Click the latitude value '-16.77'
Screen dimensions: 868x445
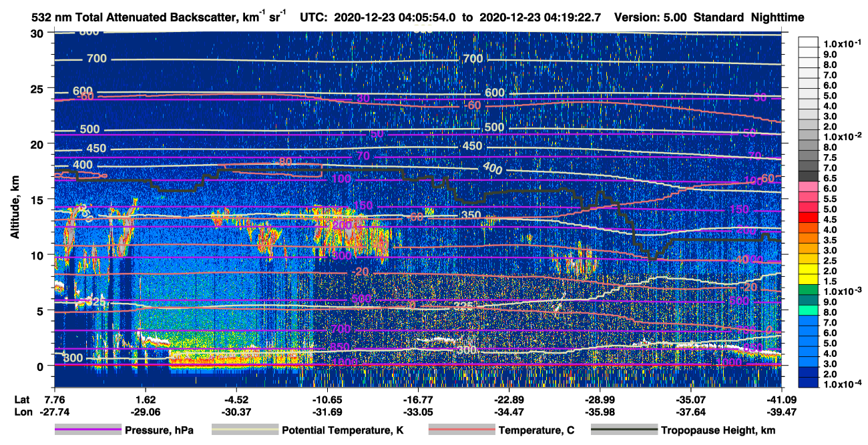[417, 400]
